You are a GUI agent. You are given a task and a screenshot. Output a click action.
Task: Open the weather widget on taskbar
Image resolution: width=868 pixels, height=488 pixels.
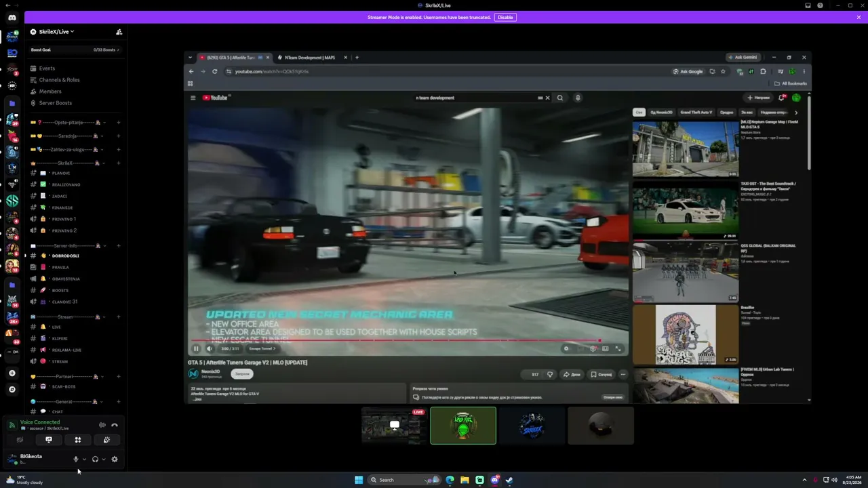(25, 480)
